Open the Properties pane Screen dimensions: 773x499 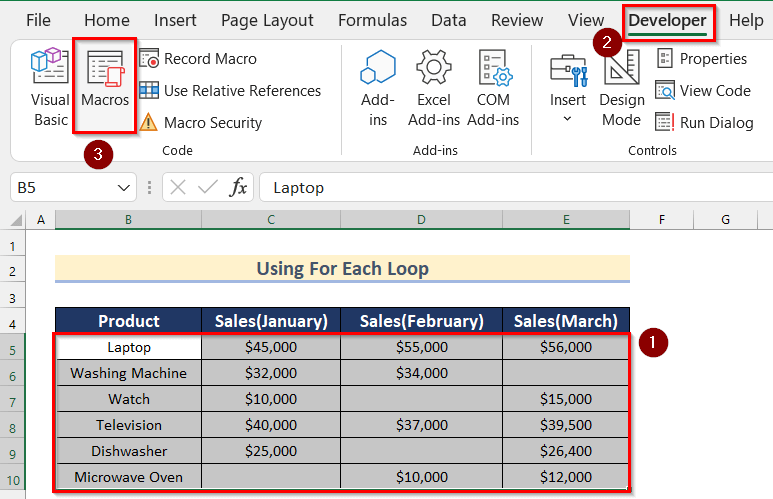coord(702,59)
